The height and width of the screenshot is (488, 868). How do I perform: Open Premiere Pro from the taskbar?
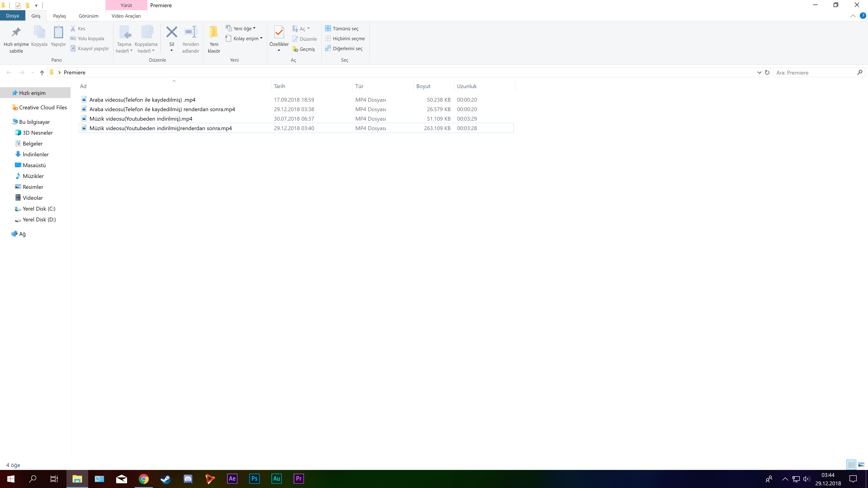299,479
